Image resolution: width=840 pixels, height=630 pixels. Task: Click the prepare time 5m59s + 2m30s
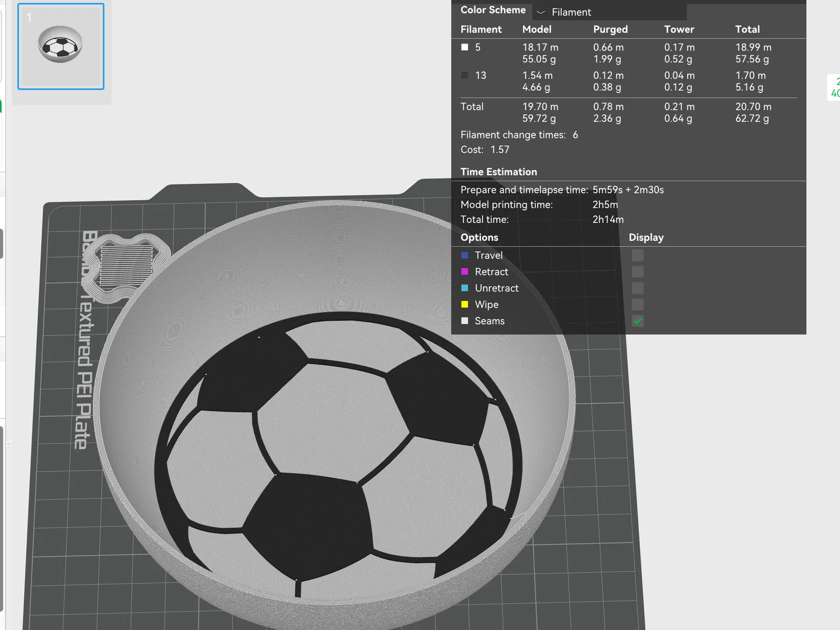(x=628, y=190)
